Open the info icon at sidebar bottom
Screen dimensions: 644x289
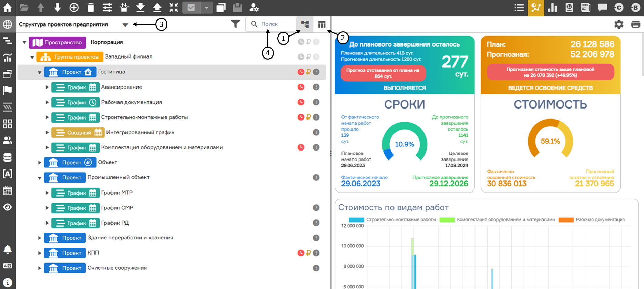7,282
